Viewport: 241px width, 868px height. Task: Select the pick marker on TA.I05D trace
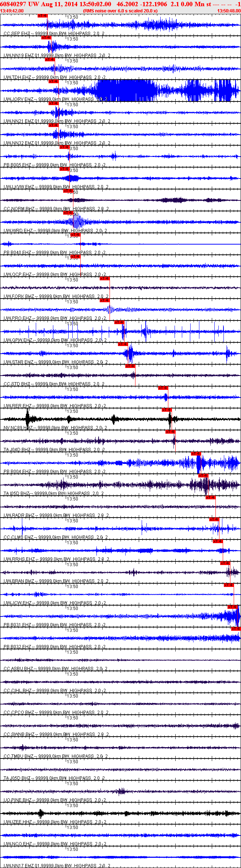click(x=203, y=476)
